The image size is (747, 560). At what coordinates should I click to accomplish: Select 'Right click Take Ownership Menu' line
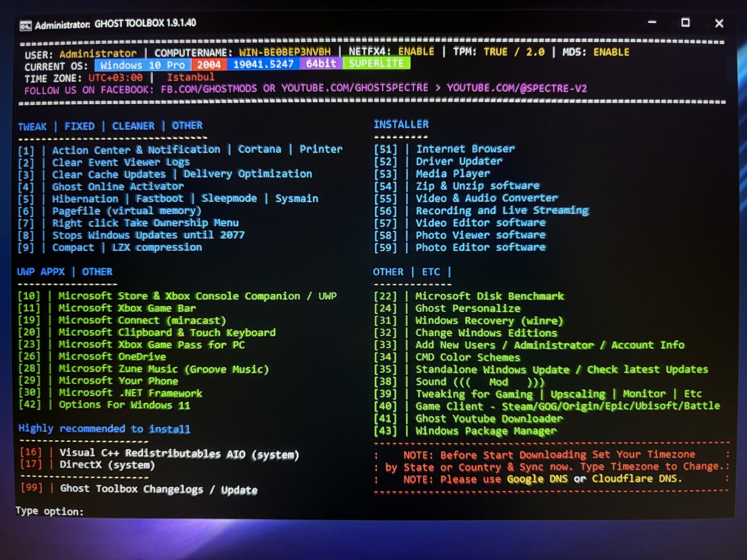click(145, 223)
